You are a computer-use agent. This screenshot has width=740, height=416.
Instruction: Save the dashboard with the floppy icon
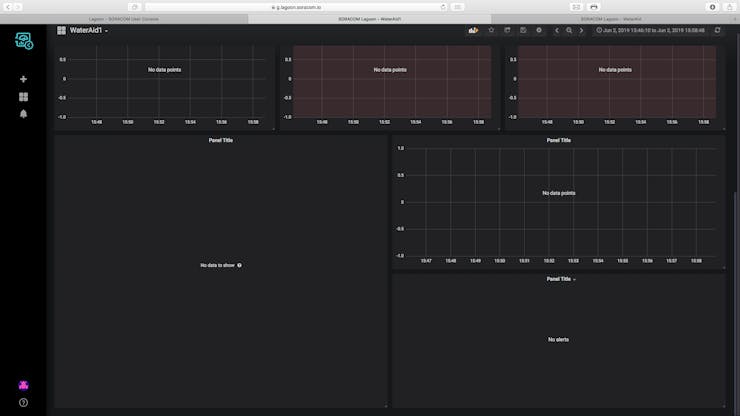(x=523, y=30)
